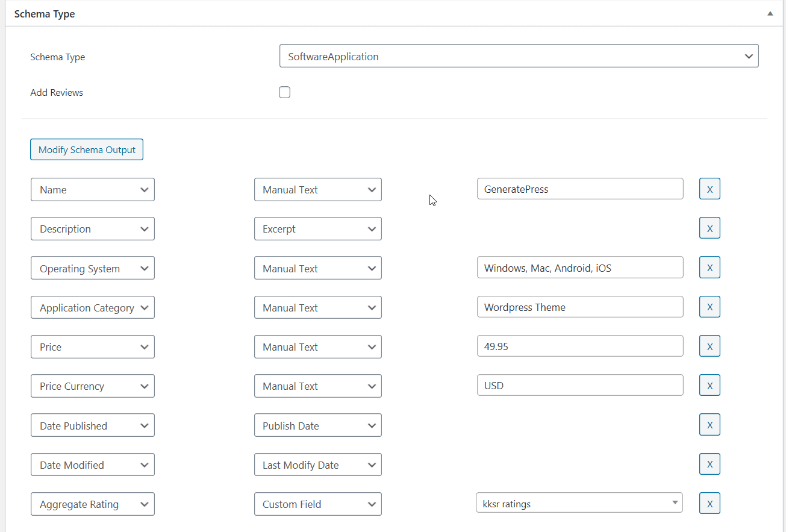Remove the Date Published row

tap(710, 425)
